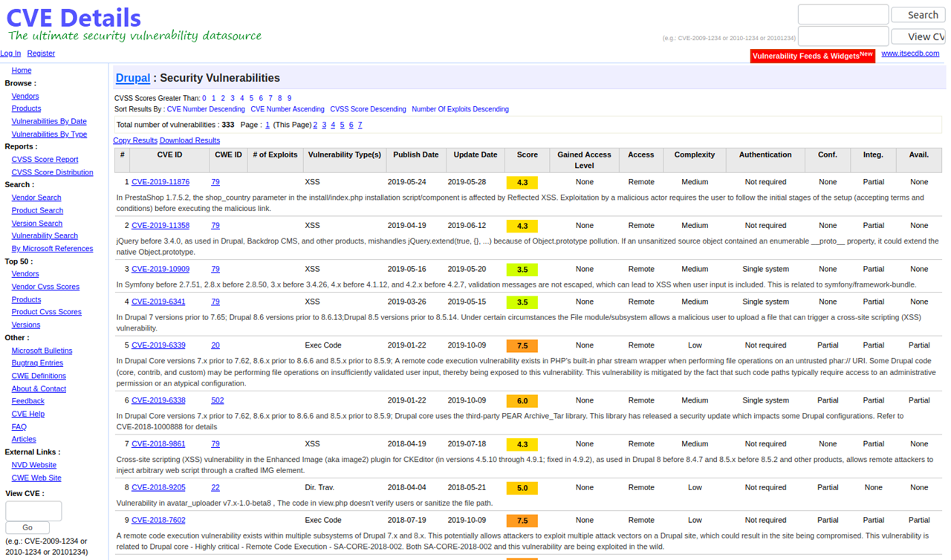Visit the www.itsecdb.com link
Image resolution: width=951 pixels, height=560 pixels.
910,53
